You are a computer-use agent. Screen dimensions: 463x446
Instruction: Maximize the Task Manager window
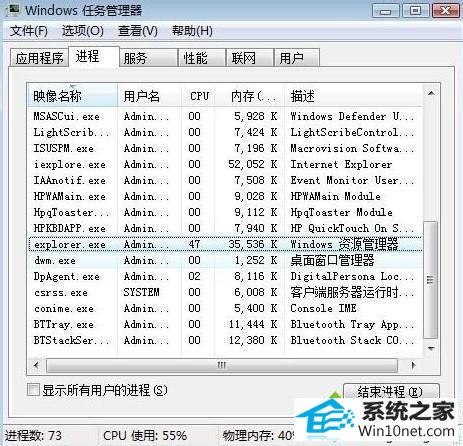[x=415, y=11]
